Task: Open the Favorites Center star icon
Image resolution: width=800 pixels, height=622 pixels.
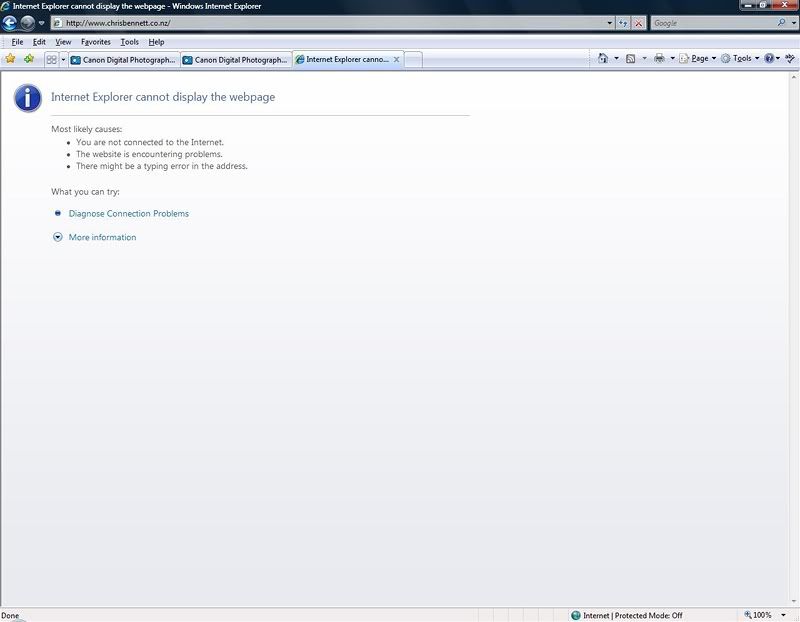Action: coord(11,59)
